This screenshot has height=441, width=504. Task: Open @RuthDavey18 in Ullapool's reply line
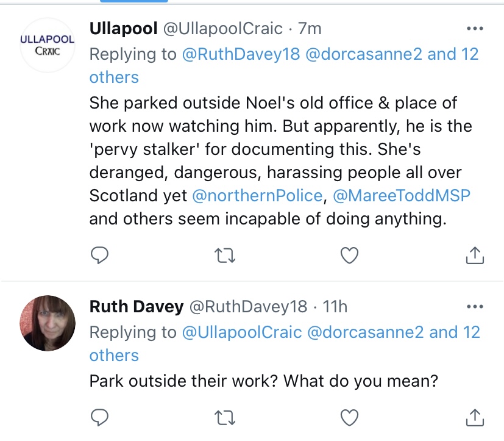tap(241, 54)
